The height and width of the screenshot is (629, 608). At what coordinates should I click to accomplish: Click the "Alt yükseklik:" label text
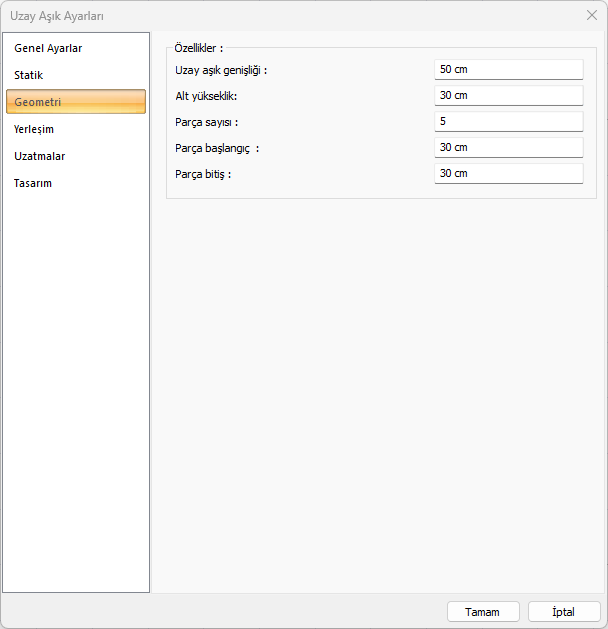206,96
